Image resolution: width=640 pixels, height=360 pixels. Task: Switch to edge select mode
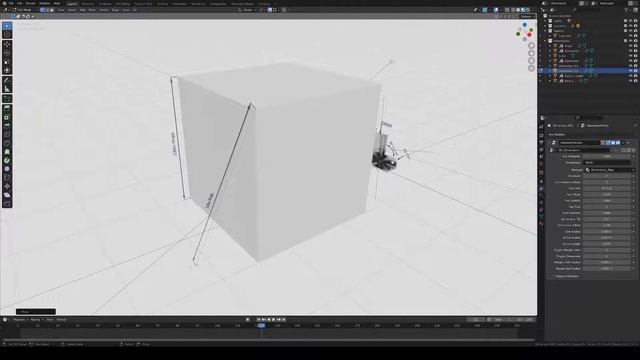click(47, 10)
